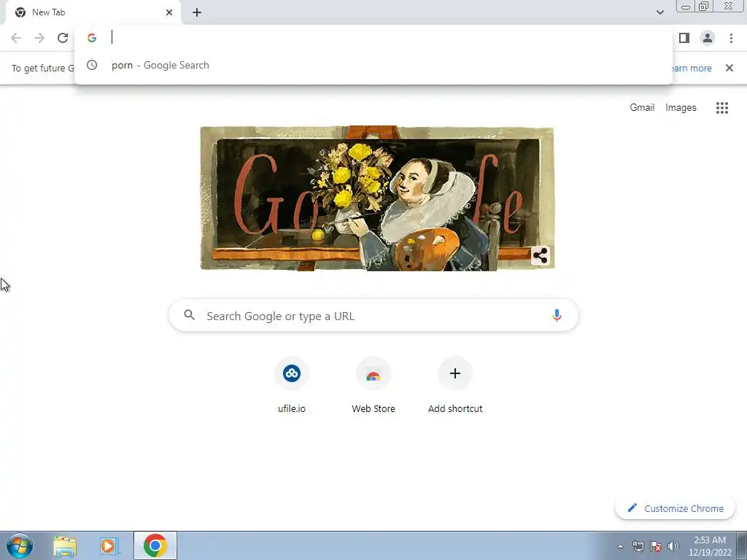Dismiss the infobar with the X

(729, 68)
